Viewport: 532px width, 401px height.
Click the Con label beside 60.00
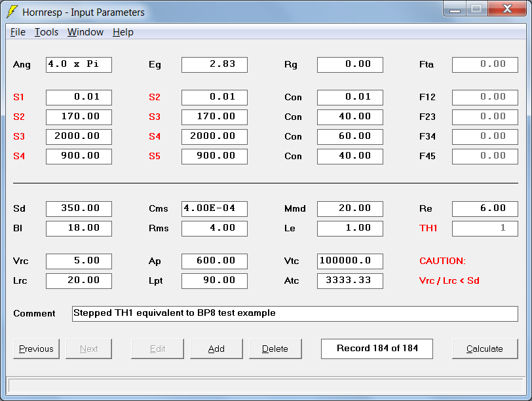click(293, 137)
